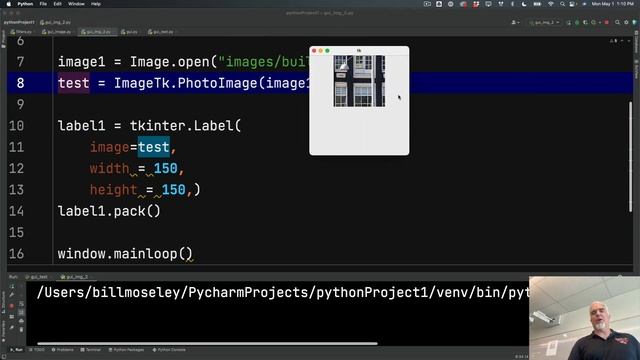Open IDE settings gear in toolbar
This screenshot has height=360, width=640.
(x=626, y=22)
